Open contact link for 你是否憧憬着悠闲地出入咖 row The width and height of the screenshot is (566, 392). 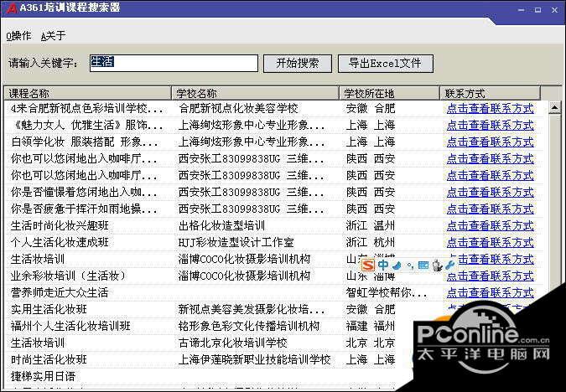tap(491, 192)
